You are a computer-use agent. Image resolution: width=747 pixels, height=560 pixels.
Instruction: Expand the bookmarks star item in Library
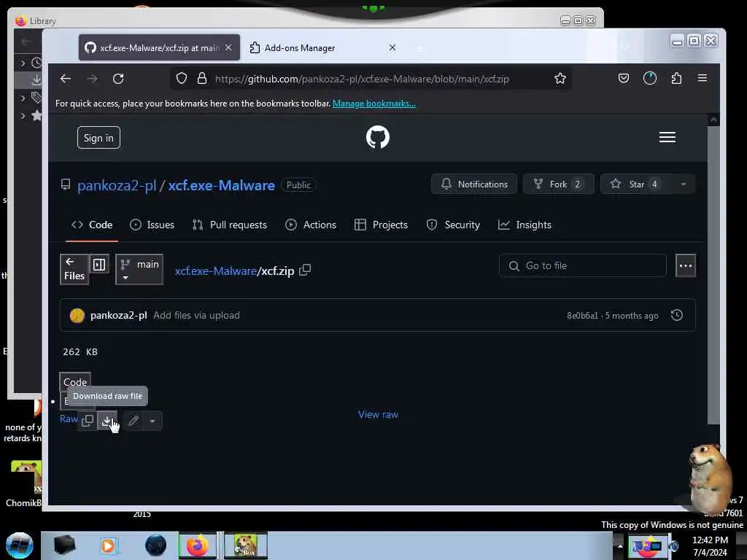23,116
